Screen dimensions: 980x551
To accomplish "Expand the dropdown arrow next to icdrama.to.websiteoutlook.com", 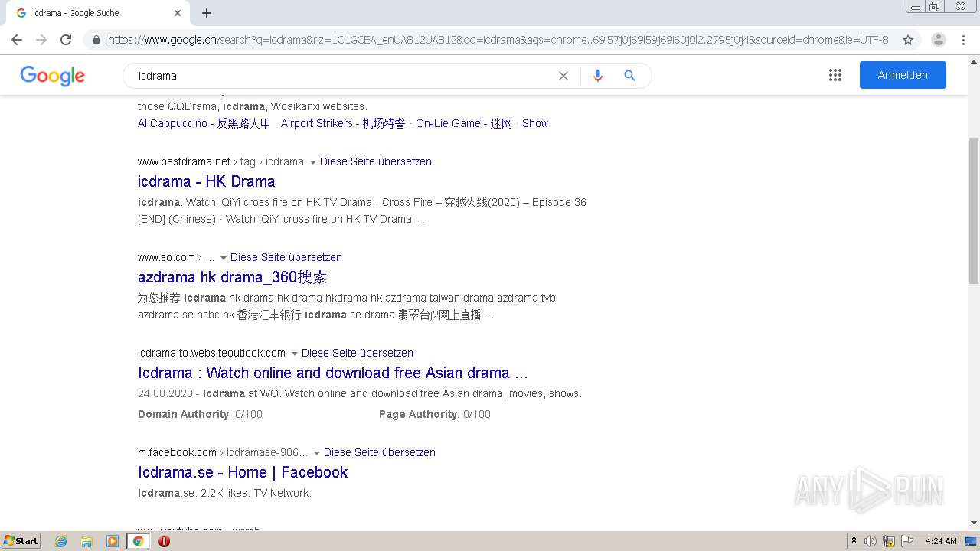I will coord(294,354).
